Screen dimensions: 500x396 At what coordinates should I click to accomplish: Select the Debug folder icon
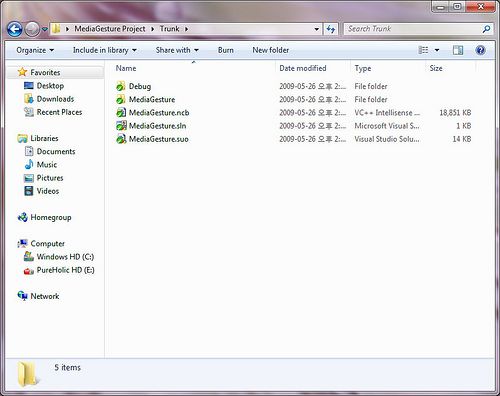click(x=121, y=86)
